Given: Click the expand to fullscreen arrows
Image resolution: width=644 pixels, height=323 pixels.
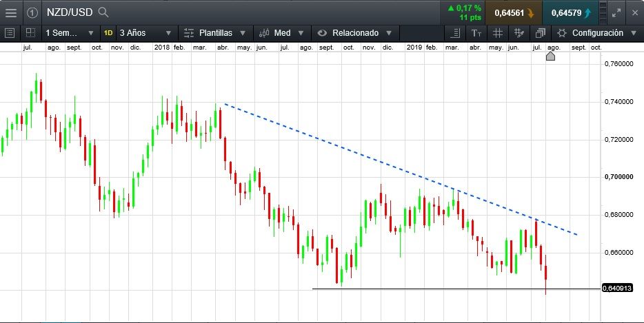Looking at the screenshot, I should point(616,12).
